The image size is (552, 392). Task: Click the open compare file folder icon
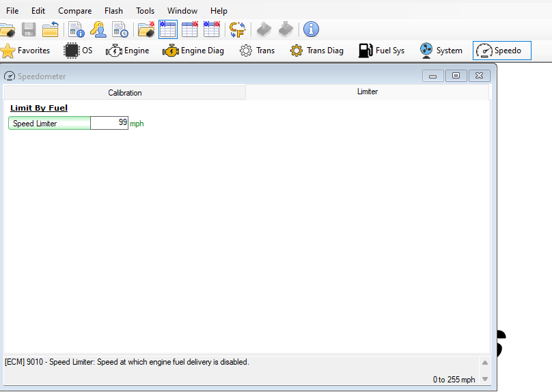point(146,29)
